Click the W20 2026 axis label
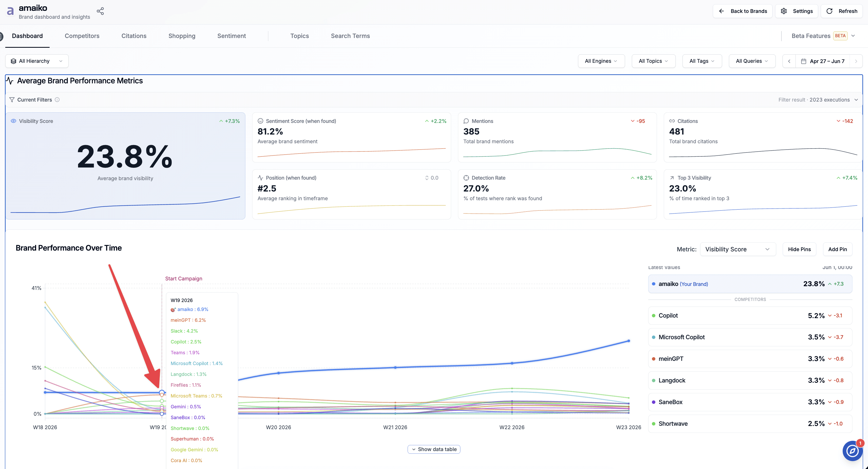The image size is (868, 469). (x=278, y=427)
